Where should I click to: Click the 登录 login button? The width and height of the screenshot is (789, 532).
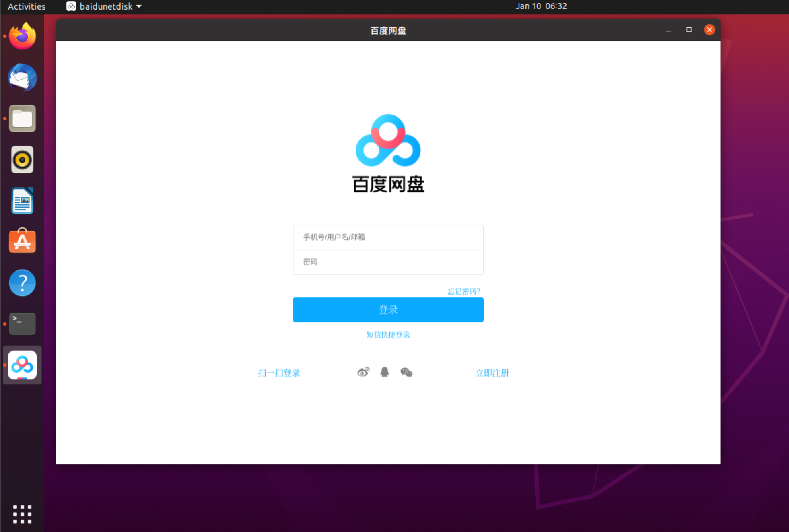coord(388,309)
